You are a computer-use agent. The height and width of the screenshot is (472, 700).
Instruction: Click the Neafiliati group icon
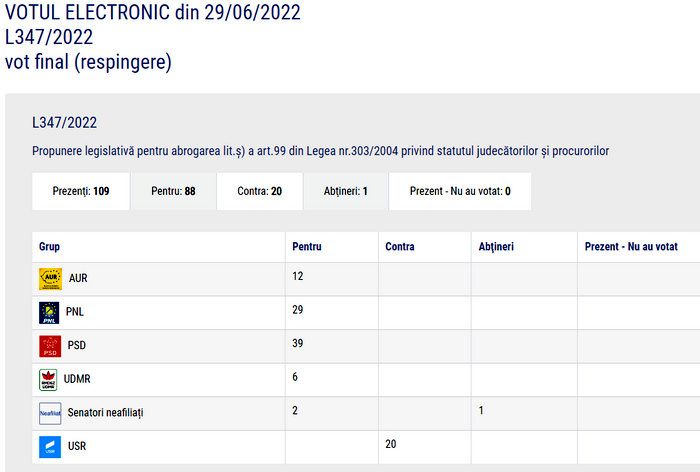click(50, 414)
